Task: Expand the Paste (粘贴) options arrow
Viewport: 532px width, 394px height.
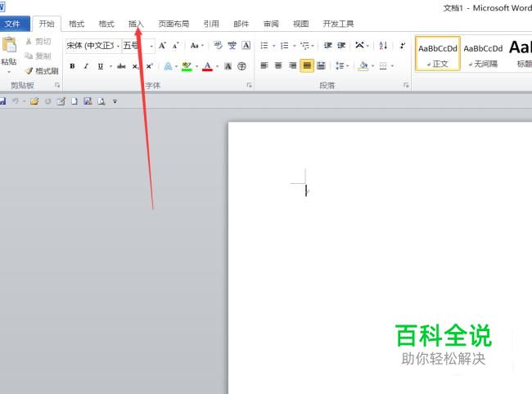Action: click(x=9, y=72)
